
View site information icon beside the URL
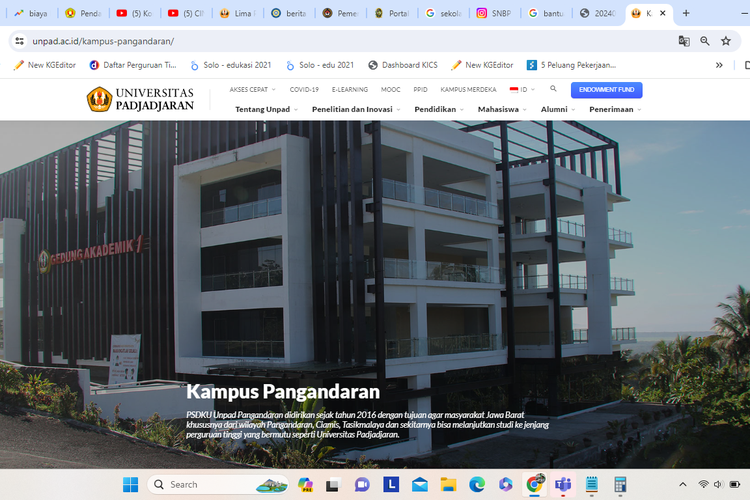pos(18,41)
